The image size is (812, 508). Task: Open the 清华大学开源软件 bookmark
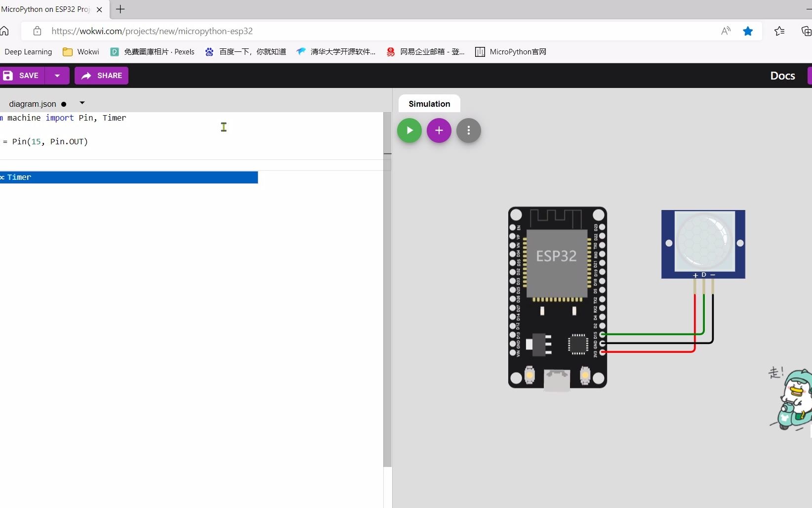(x=336, y=51)
